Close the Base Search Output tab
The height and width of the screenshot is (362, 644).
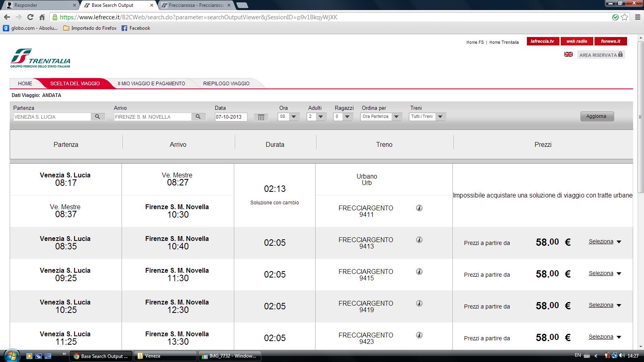151,5
